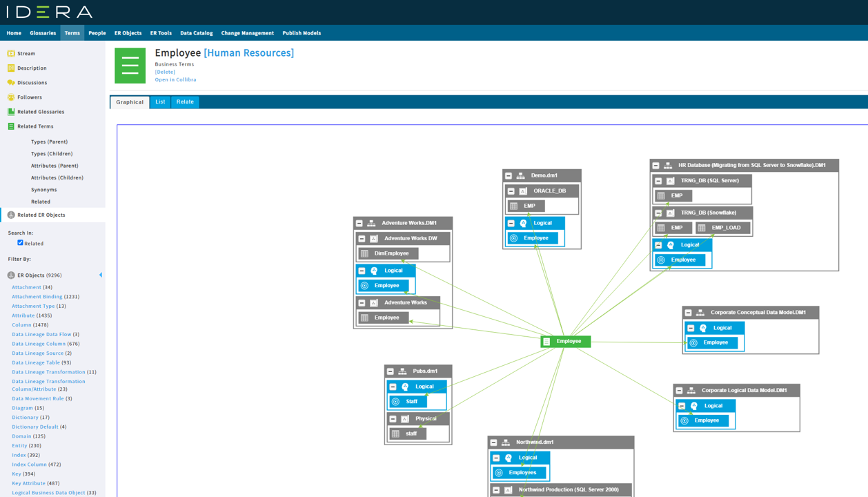Click the Employees entity icon in Northwind

(x=499, y=473)
